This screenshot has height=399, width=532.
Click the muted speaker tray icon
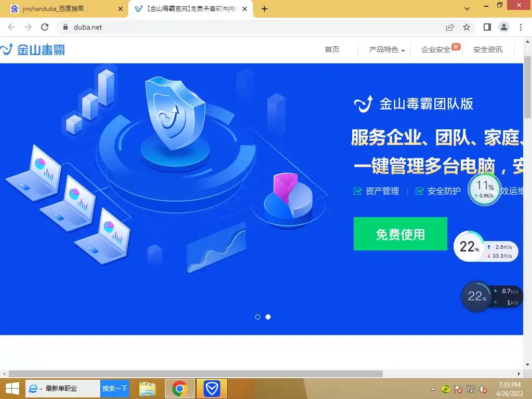(483, 389)
